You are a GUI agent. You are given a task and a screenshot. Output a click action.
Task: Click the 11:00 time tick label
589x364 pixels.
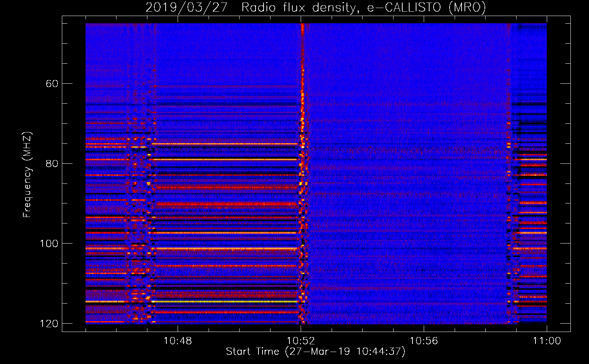point(547,341)
